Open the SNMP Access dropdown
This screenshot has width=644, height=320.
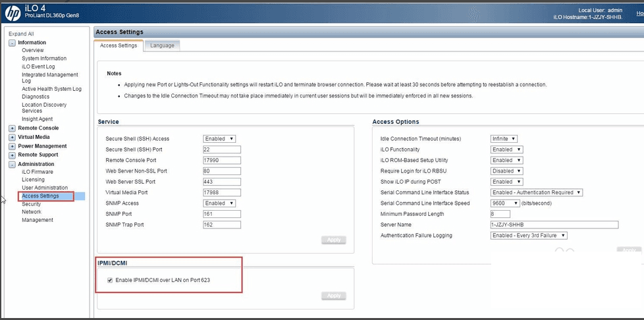(x=219, y=203)
